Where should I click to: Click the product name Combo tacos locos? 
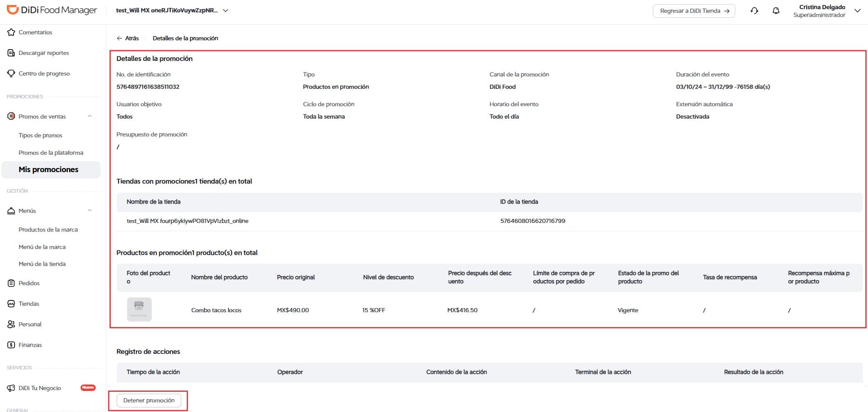(x=216, y=310)
